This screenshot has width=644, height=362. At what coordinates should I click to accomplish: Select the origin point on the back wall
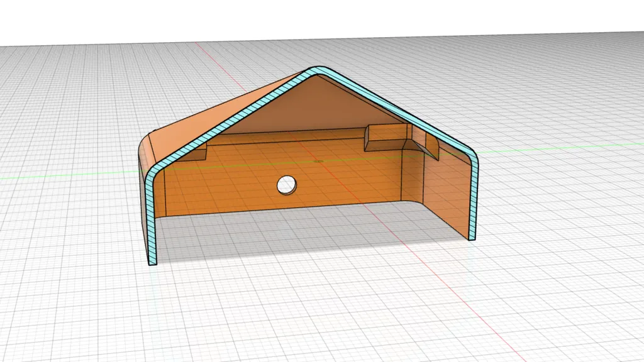click(318, 161)
